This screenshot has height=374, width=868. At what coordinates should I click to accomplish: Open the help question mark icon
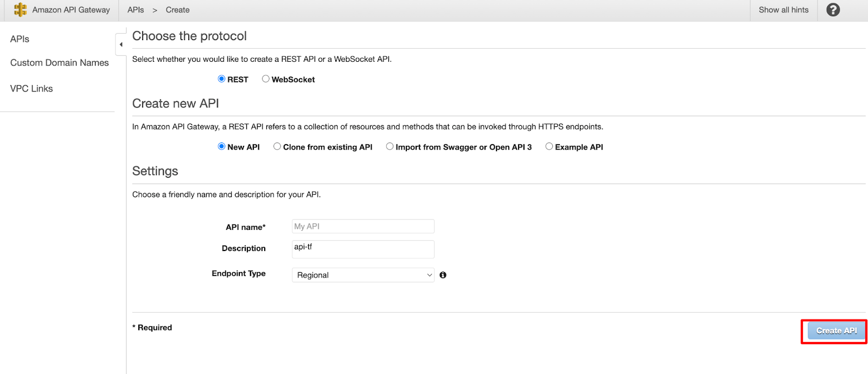[x=833, y=10]
